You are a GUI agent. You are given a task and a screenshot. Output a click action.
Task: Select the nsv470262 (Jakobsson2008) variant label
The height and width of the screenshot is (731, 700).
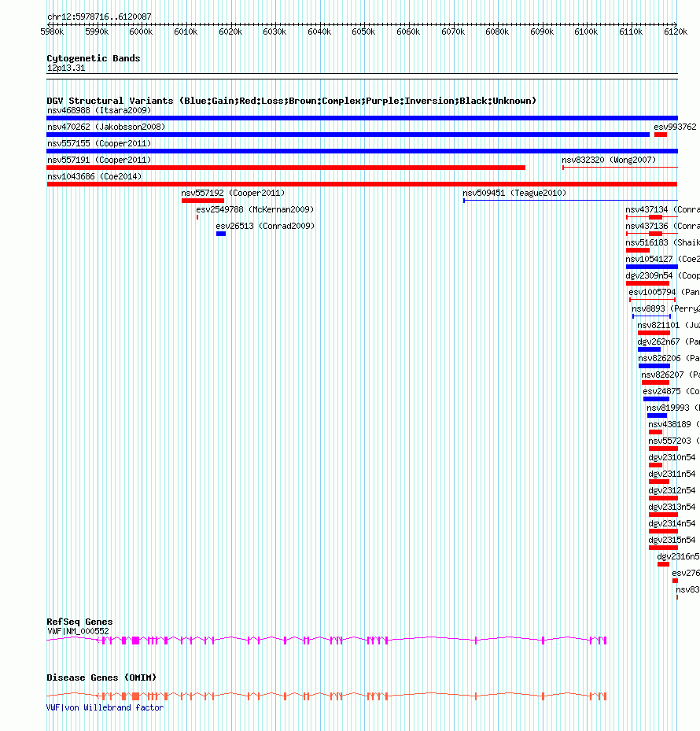tap(106, 127)
